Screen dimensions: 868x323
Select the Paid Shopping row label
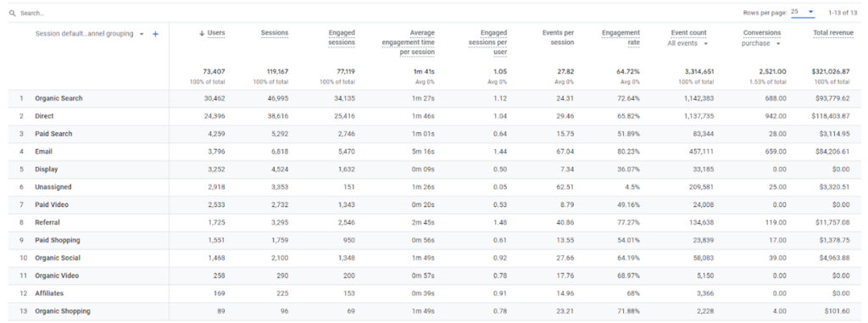[58, 241]
